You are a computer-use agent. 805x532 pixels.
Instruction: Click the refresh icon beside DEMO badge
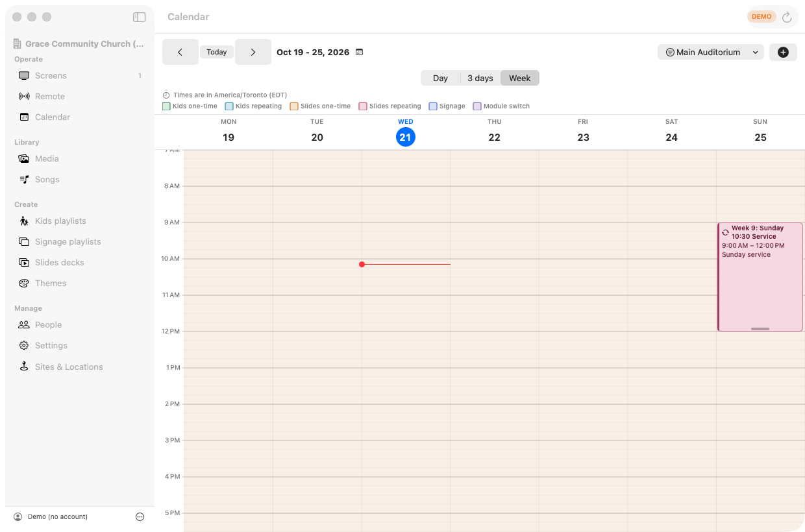[x=787, y=17]
